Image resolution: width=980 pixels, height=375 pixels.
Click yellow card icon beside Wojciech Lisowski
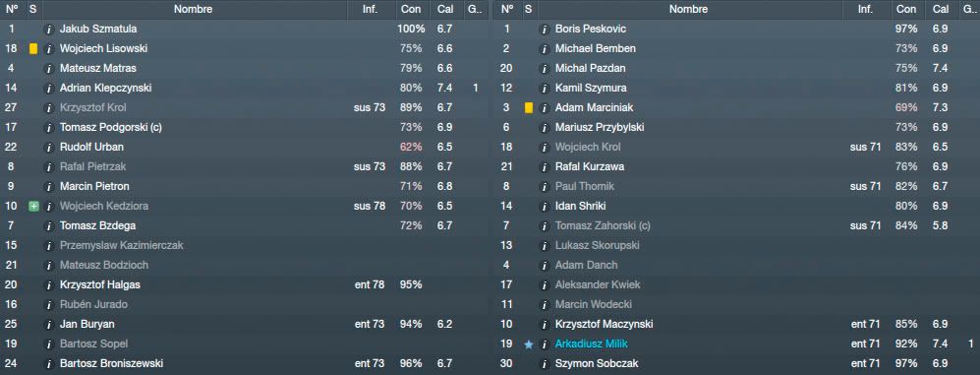point(33,49)
